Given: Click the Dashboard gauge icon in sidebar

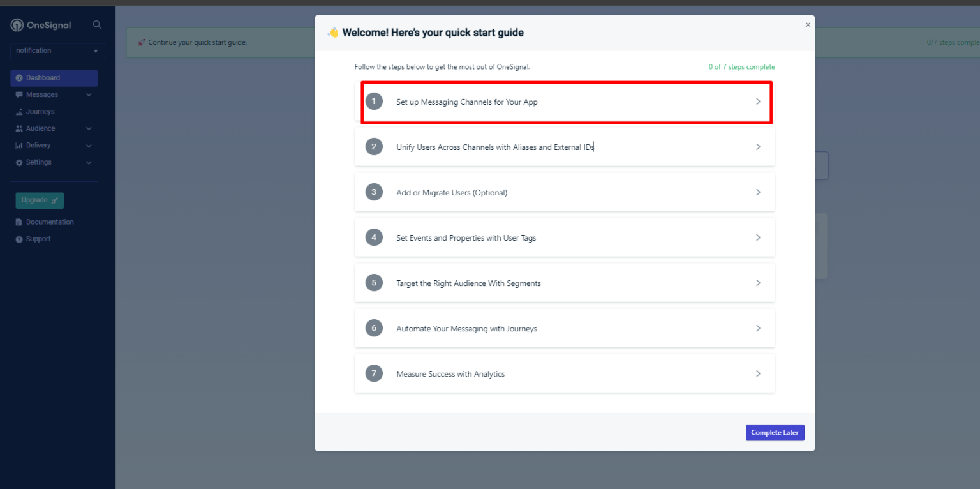Looking at the screenshot, I should click(19, 78).
